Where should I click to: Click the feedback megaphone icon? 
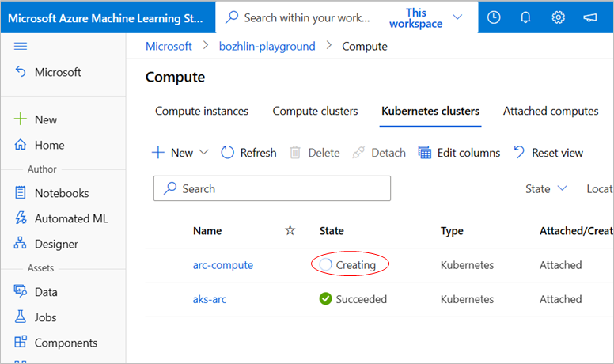tap(589, 17)
